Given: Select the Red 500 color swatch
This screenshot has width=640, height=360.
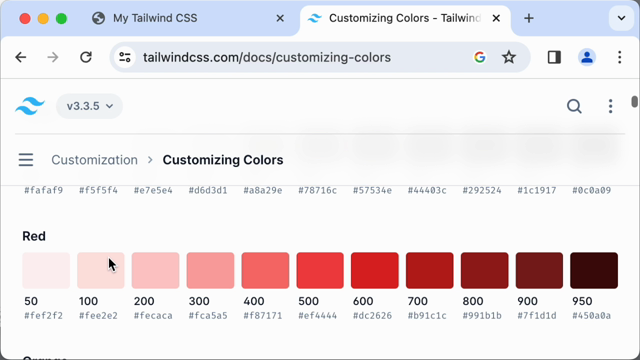Looking at the screenshot, I should click(320, 270).
